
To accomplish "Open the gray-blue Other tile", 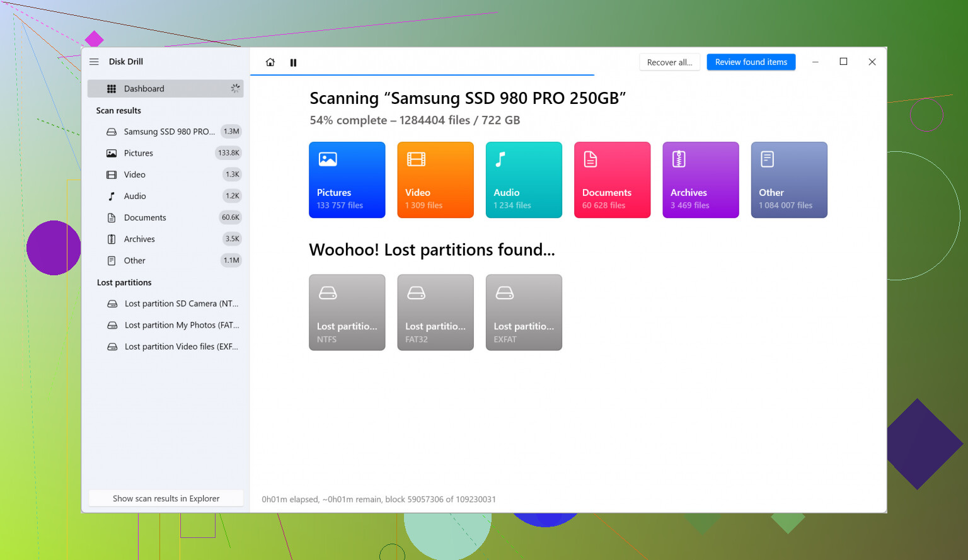I will click(x=789, y=180).
